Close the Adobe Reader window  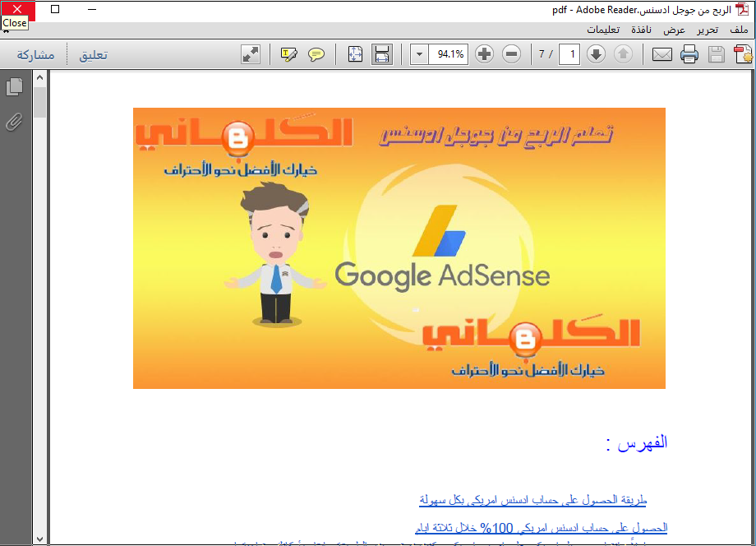[17, 9]
